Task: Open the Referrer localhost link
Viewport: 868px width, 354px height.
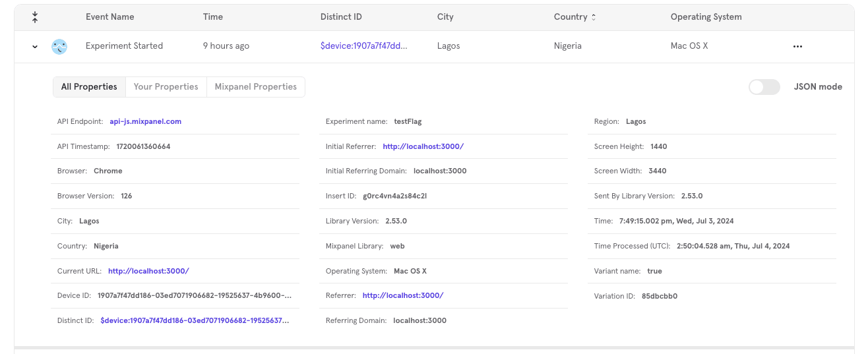Action: click(x=403, y=296)
